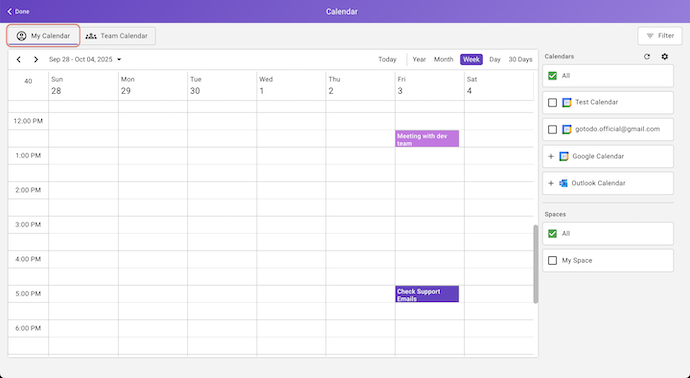Toggle the All spaces checkbox

[x=552, y=234]
